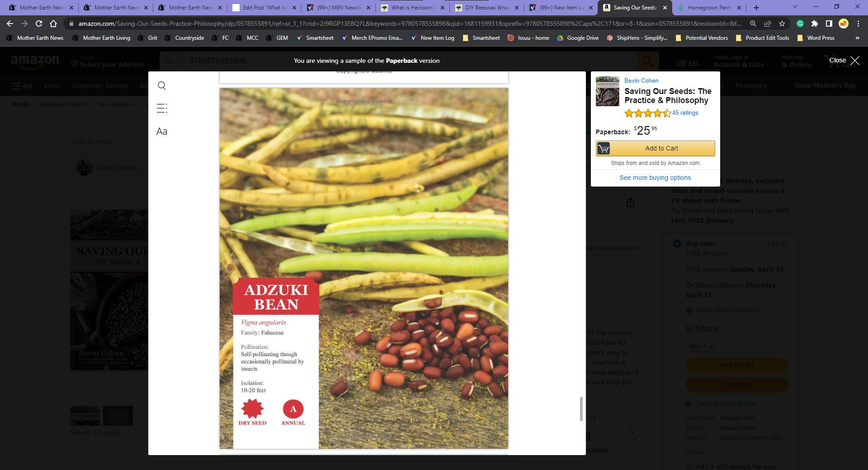Image resolution: width=868 pixels, height=470 pixels.
Task: Share this page from address bar
Action: pyautogui.click(x=767, y=23)
